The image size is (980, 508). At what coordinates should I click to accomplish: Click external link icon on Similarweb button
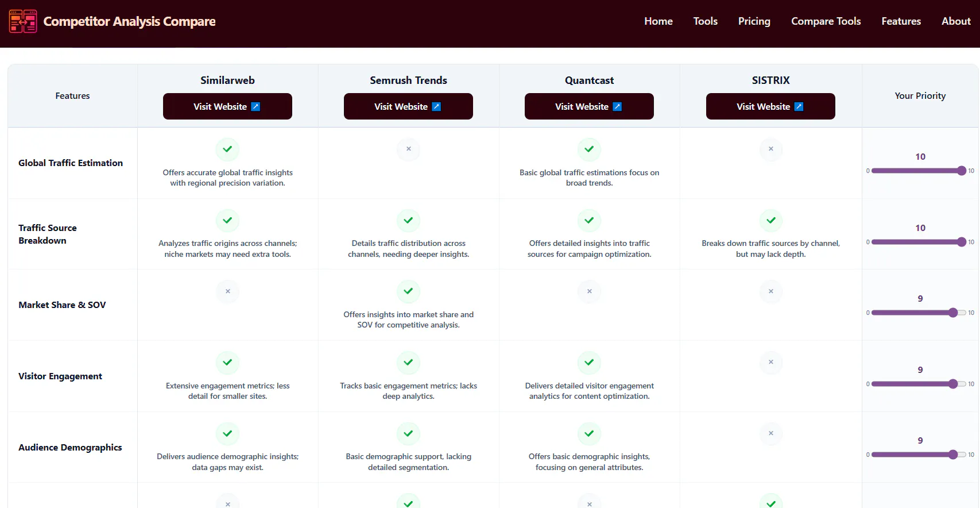(256, 107)
